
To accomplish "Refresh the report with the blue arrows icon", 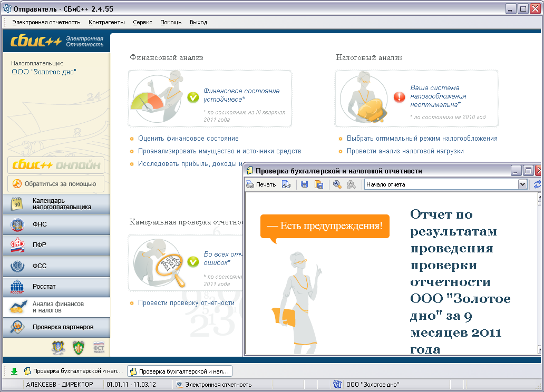I will tap(537, 184).
